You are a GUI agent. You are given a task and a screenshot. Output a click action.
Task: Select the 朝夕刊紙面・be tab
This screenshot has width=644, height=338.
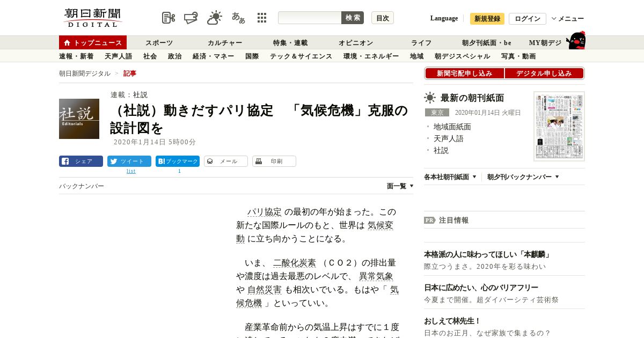pos(487,43)
